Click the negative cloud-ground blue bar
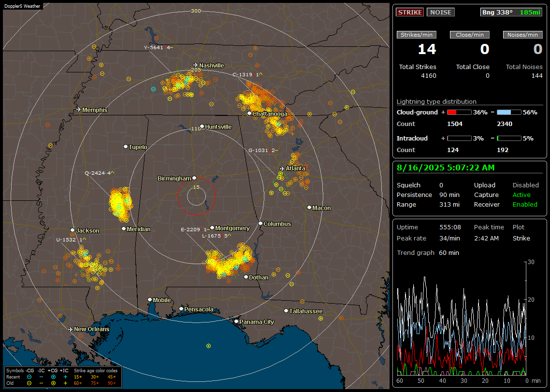Screen dimensions: 550x392 tap(509, 112)
